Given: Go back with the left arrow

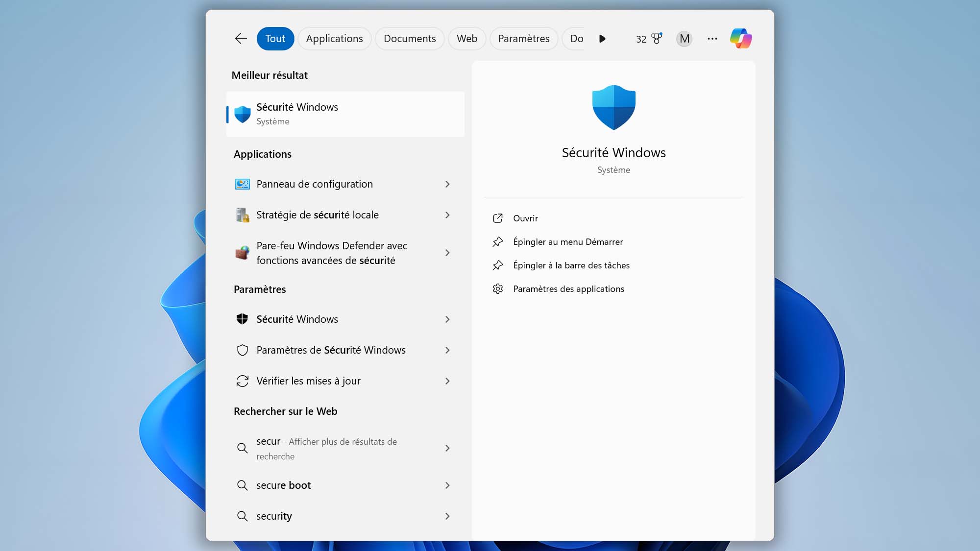Looking at the screenshot, I should (241, 39).
